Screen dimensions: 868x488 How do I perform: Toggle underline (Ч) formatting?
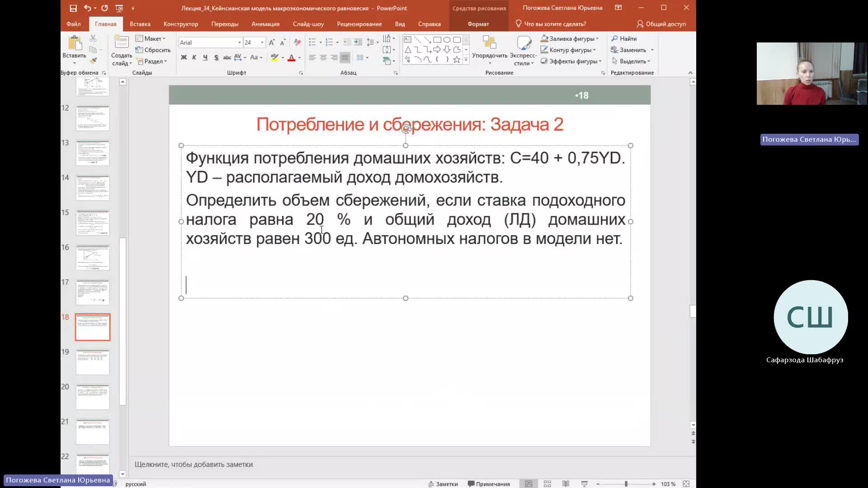tap(205, 57)
